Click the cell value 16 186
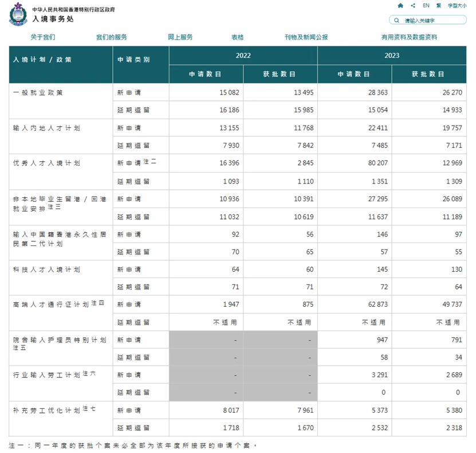476x453 pixels. click(x=229, y=110)
